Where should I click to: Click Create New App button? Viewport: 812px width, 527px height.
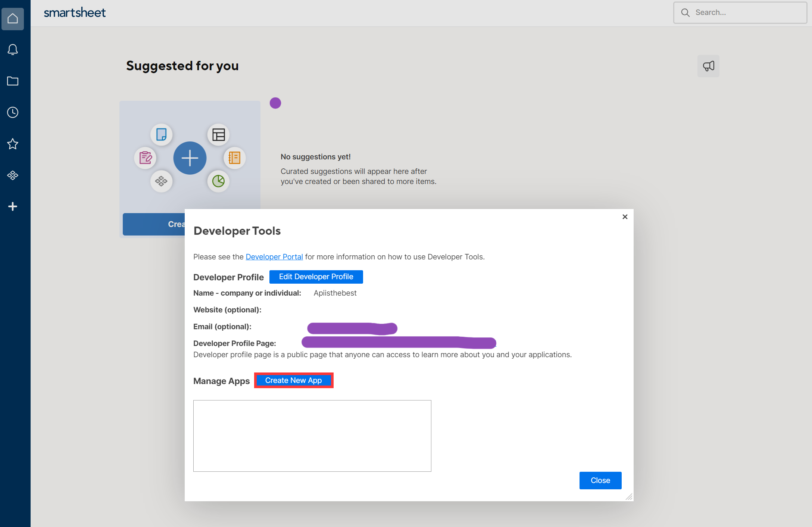click(x=294, y=380)
